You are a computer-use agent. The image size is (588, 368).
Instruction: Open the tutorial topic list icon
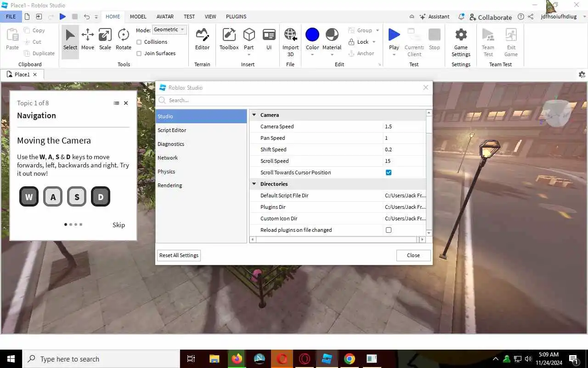pos(116,103)
